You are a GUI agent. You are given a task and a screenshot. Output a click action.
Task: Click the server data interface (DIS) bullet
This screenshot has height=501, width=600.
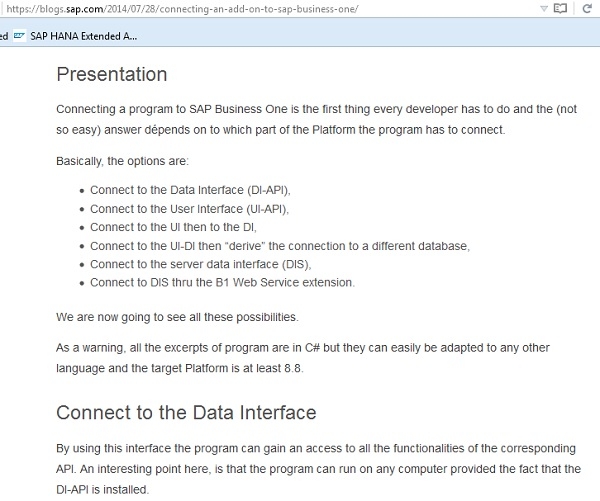[200, 264]
